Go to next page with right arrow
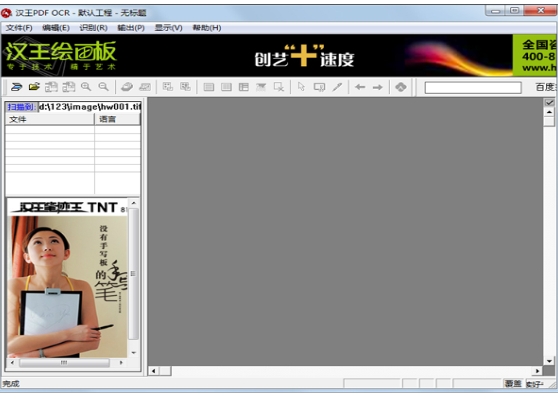The width and height of the screenshot is (558, 399). pos(378,87)
